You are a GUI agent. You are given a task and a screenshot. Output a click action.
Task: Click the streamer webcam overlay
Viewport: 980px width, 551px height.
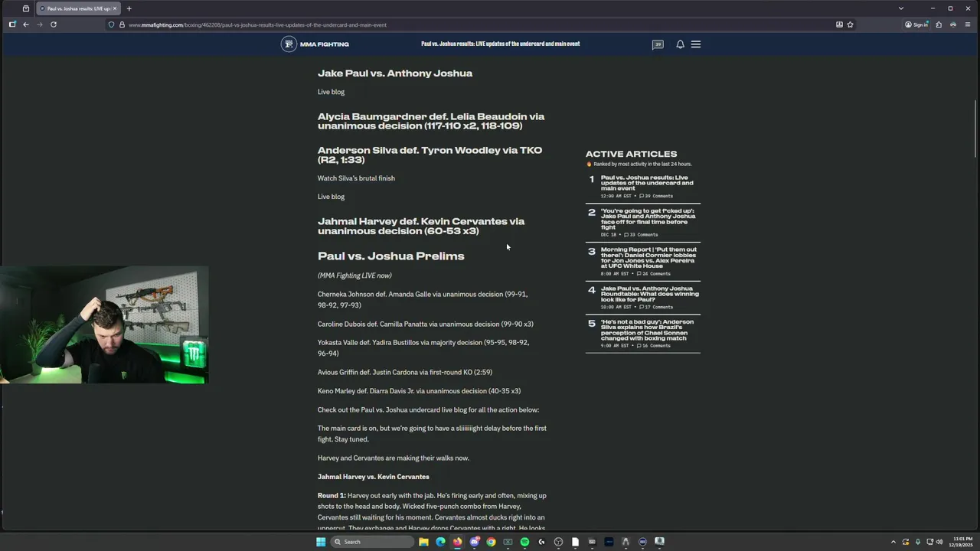point(104,324)
